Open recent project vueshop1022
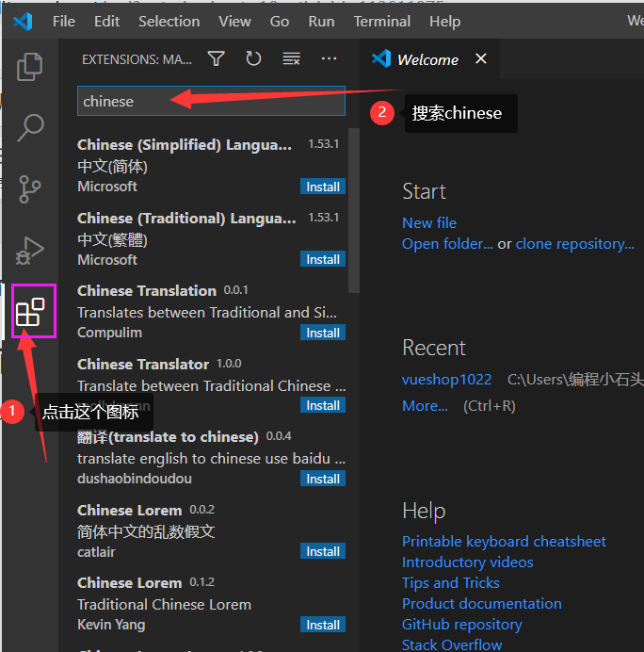The height and width of the screenshot is (652, 644). [x=446, y=379]
